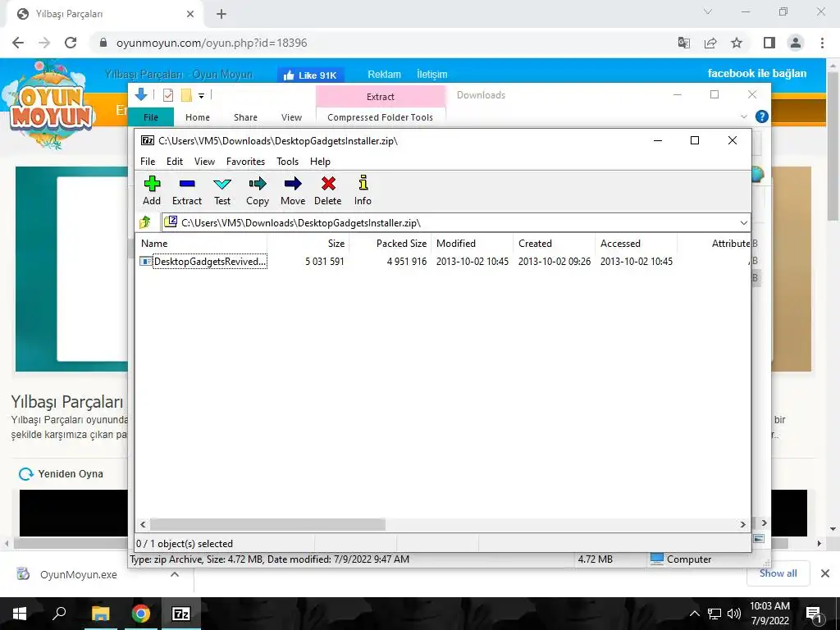The width and height of the screenshot is (840, 630).
Task: Open 7-Zip Tools menu
Action: pos(287,162)
